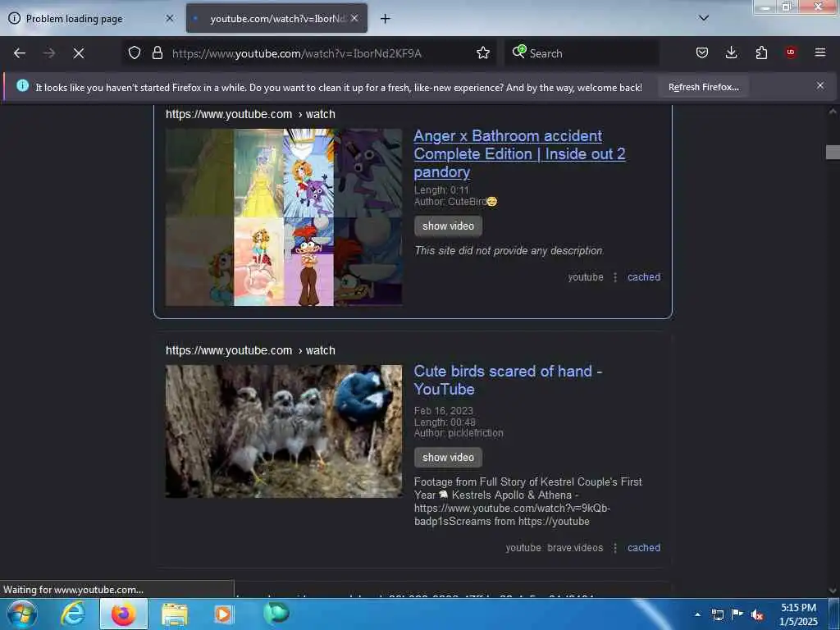The height and width of the screenshot is (630, 840).
Task: Open more options dots for Anger x Bathroom result
Action: tap(615, 277)
